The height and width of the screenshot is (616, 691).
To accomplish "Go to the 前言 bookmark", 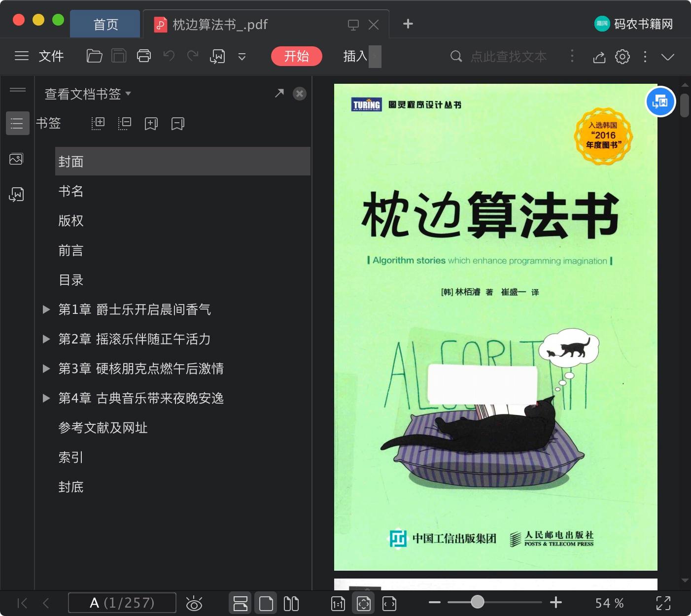I will [x=71, y=250].
